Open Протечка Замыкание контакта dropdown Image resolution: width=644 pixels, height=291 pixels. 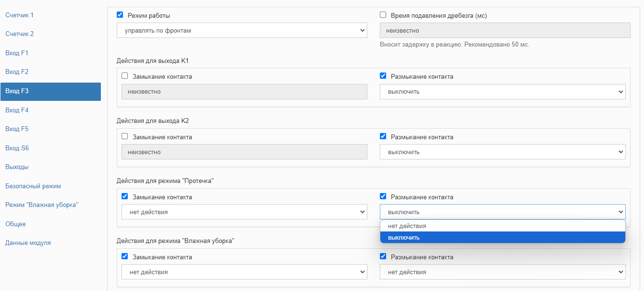(244, 212)
